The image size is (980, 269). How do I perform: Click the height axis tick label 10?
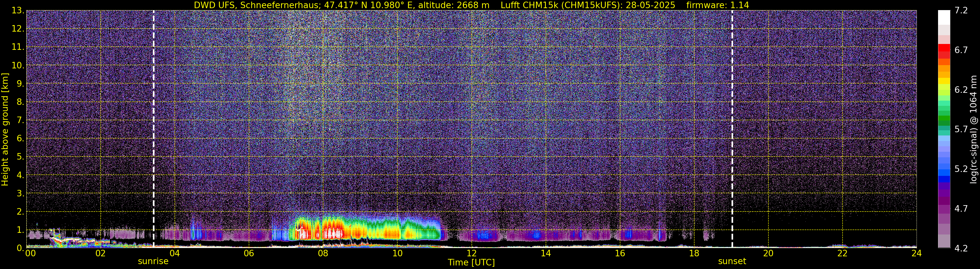(x=18, y=65)
